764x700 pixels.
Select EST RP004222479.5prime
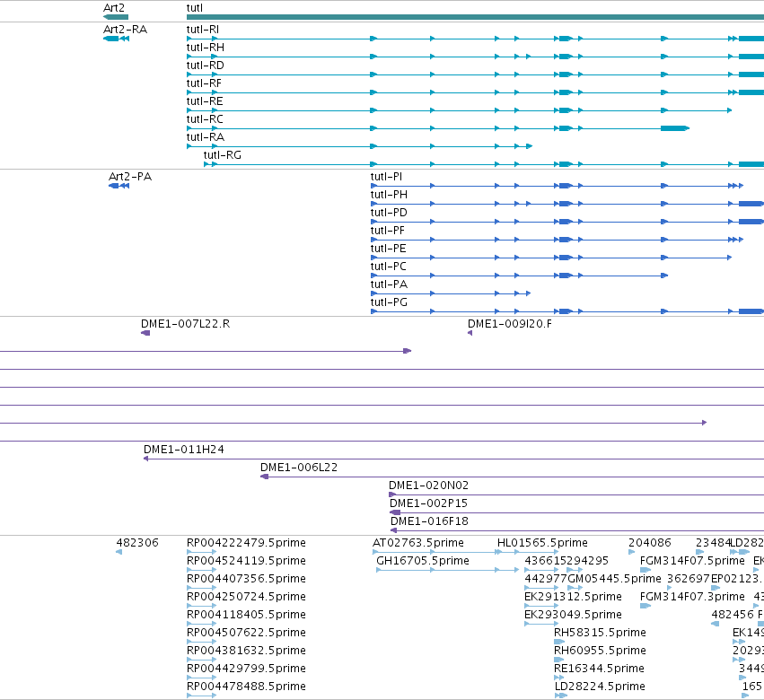point(246,543)
